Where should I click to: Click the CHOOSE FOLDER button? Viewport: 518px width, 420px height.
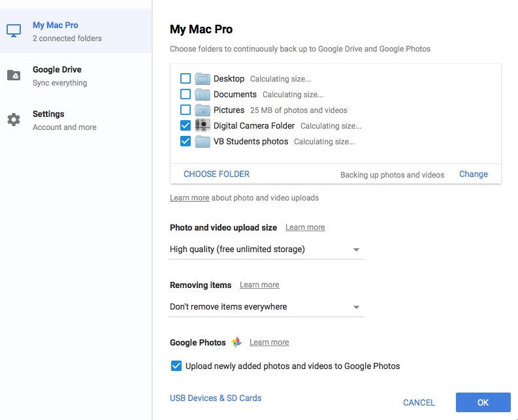pyautogui.click(x=216, y=174)
